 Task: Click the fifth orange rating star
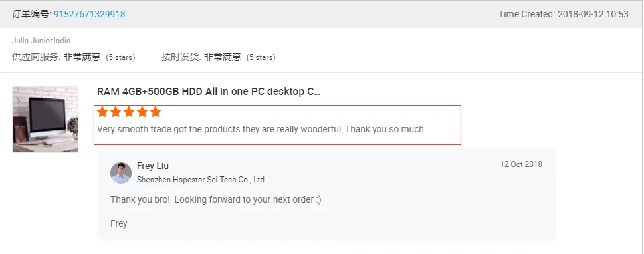pos(156,112)
